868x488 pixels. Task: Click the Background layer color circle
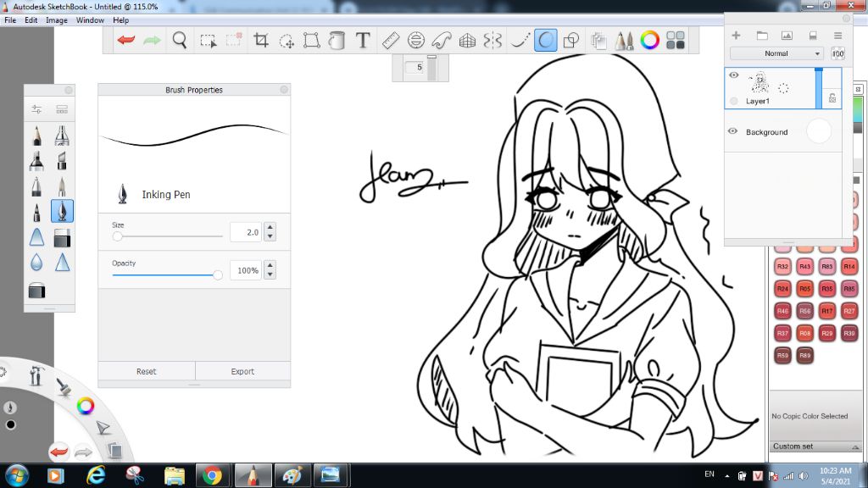pyautogui.click(x=819, y=131)
